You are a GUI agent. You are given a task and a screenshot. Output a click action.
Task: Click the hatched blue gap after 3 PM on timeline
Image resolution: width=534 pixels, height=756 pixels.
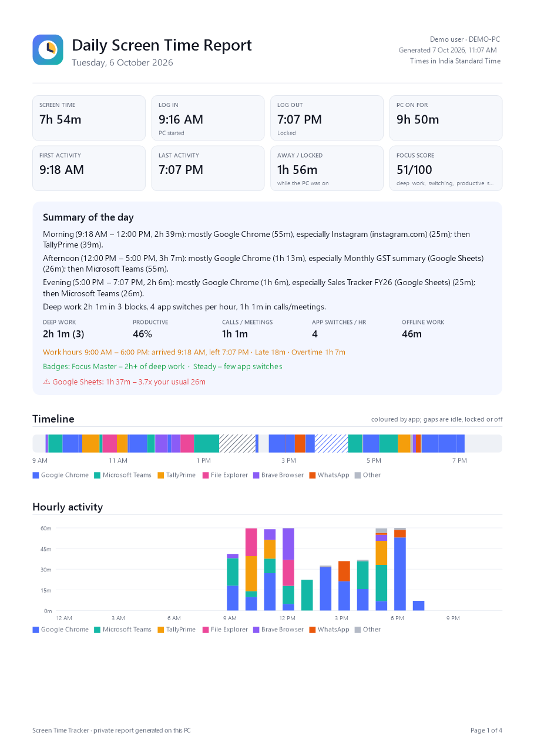(331, 443)
